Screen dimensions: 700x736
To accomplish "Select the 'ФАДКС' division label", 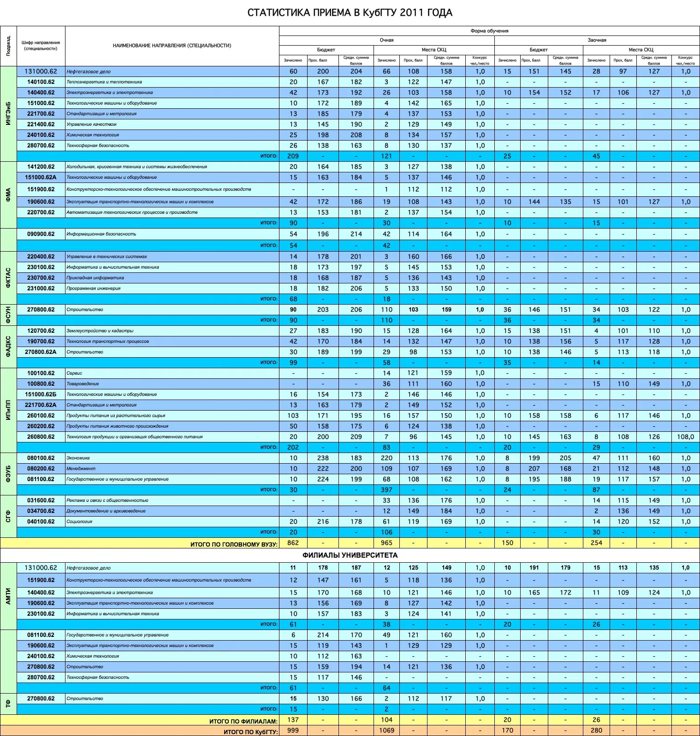I will (x=8, y=347).
